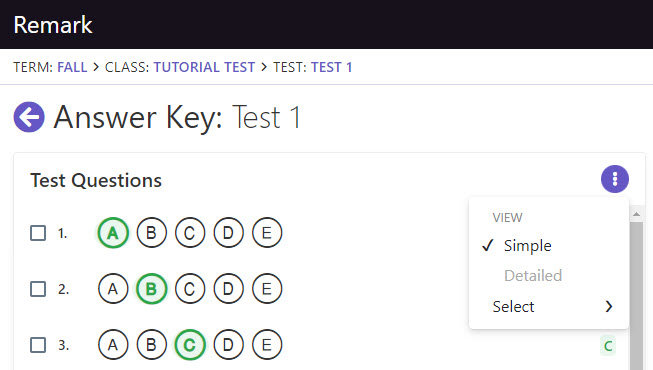
Task: Expand the Select submenu arrow
Action: tap(609, 307)
